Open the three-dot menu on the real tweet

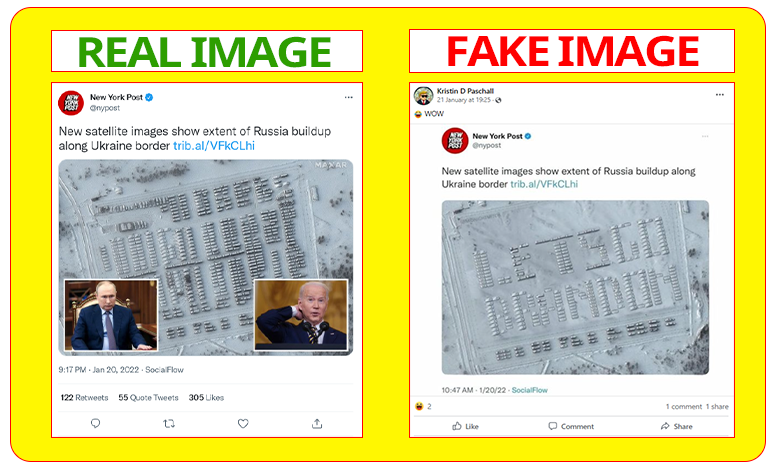click(349, 97)
